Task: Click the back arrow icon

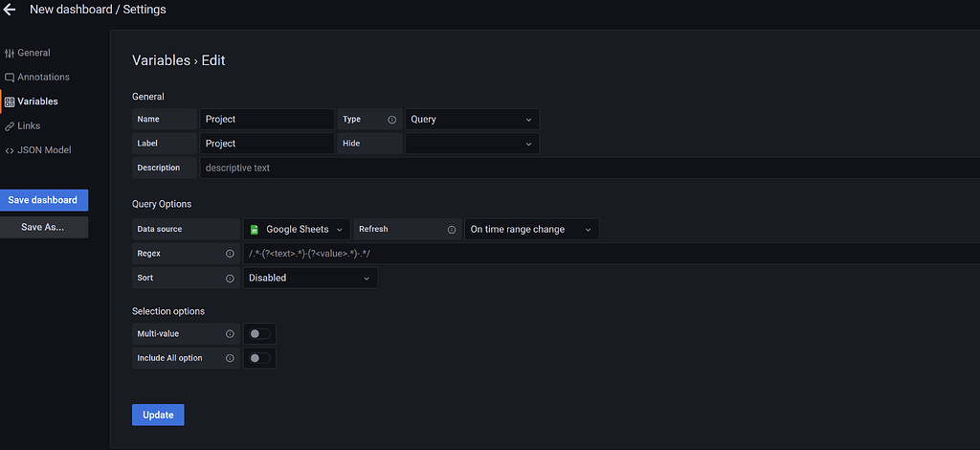Action: [x=11, y=10]
